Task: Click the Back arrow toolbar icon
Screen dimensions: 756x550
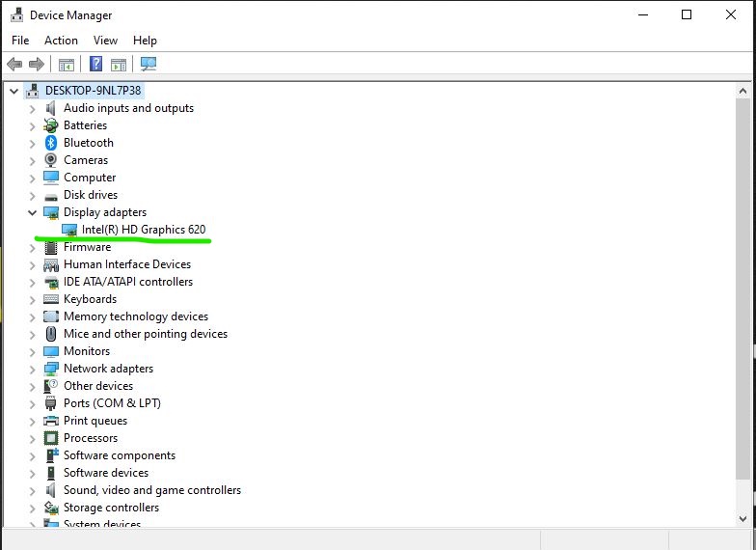Action: (x=14, y=64)
